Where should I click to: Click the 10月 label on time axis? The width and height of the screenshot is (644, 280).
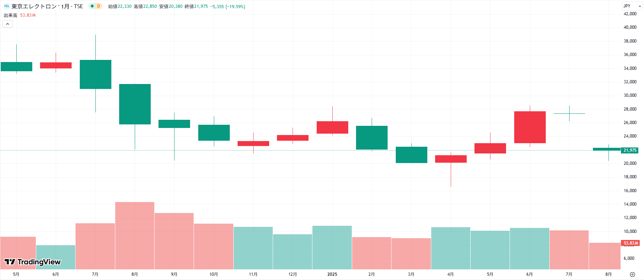tap(214, 274)
